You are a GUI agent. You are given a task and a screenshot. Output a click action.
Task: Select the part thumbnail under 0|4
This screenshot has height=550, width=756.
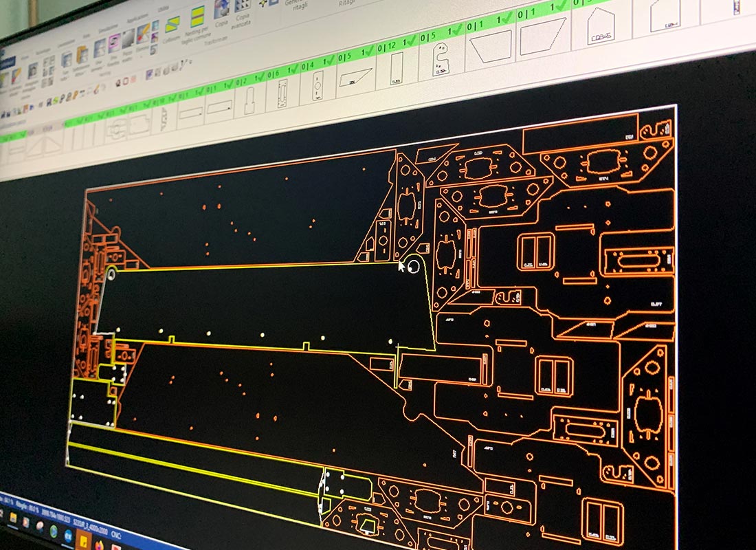coord(318,85)
